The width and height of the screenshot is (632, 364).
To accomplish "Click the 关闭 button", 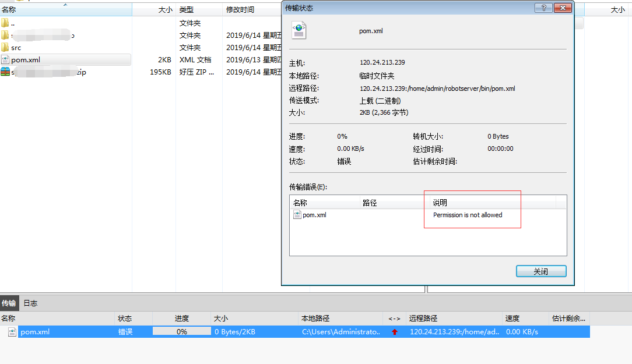I will coord(541,271).
